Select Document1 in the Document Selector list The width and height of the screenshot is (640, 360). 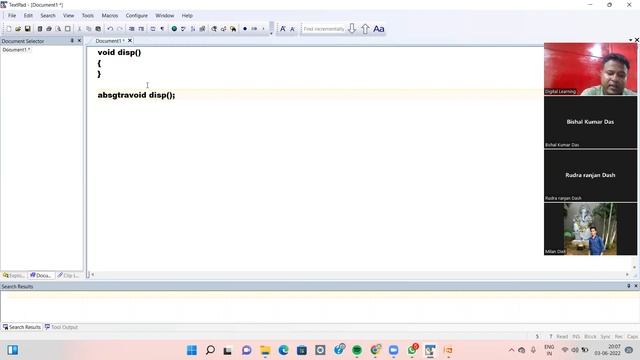pyautogui.click(x=16, y=50)
